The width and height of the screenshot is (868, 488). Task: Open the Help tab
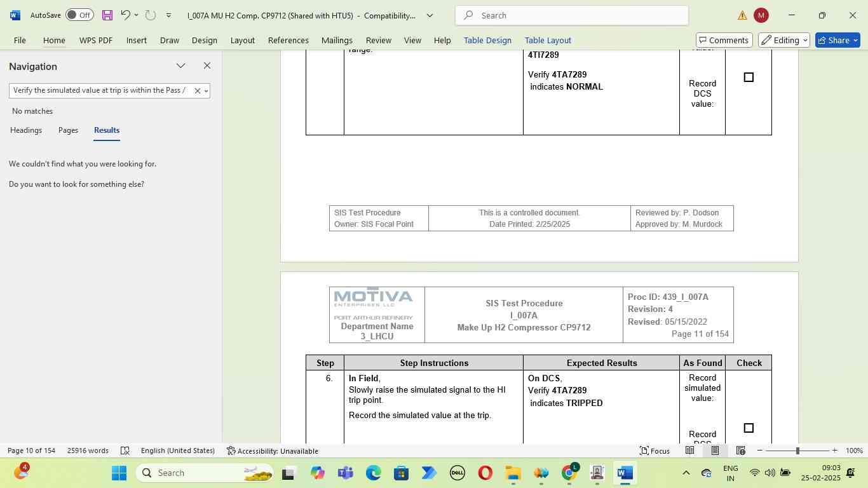click(x=442, y=40)
